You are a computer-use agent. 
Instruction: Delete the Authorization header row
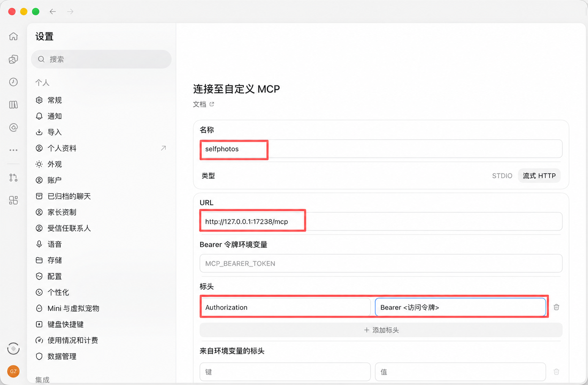(x=557, y=307)
